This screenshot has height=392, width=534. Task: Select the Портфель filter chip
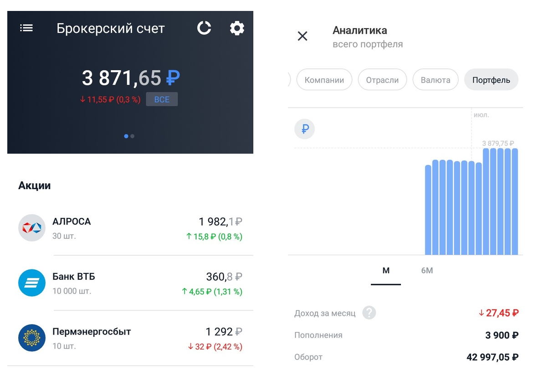click(x=491, y=80)
